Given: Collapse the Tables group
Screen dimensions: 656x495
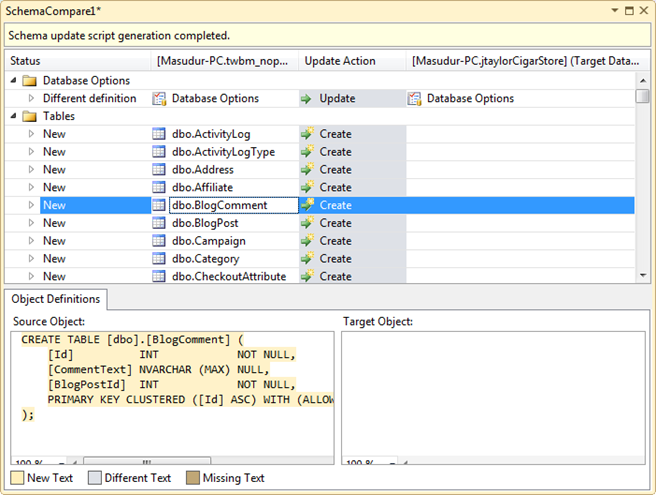Looking at the screenshot, I should coord(14,116).
